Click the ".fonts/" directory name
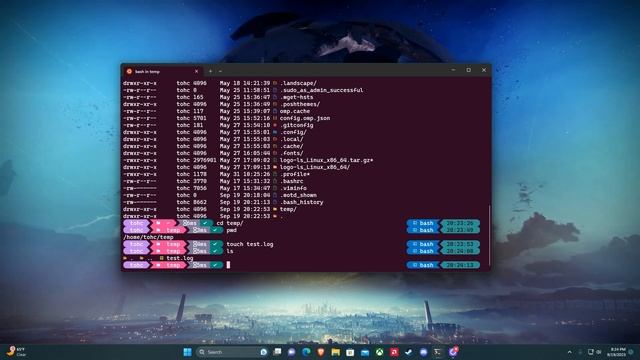640x360 pixels. click(x=291, y=153)
